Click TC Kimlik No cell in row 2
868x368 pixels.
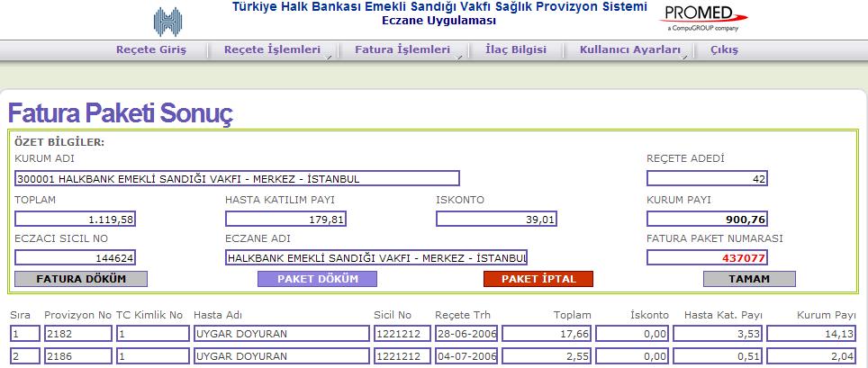pyautogui.click(x=153, y=355)
